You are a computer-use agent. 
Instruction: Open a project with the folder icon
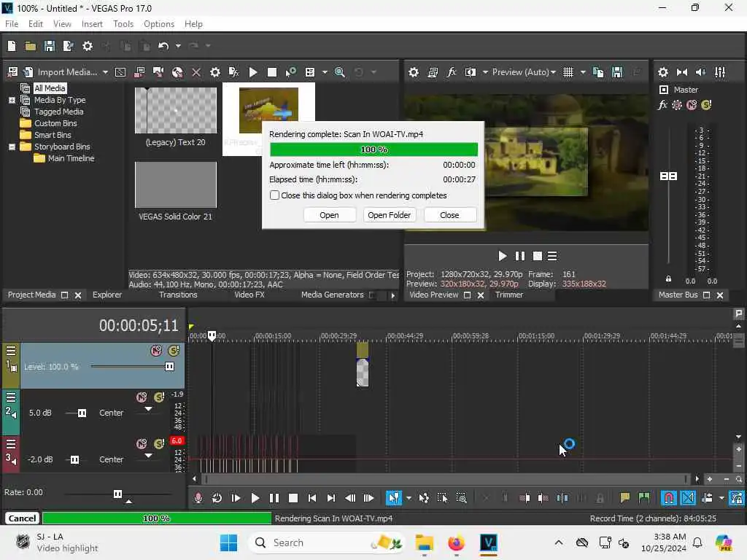[x=31, y=46]
